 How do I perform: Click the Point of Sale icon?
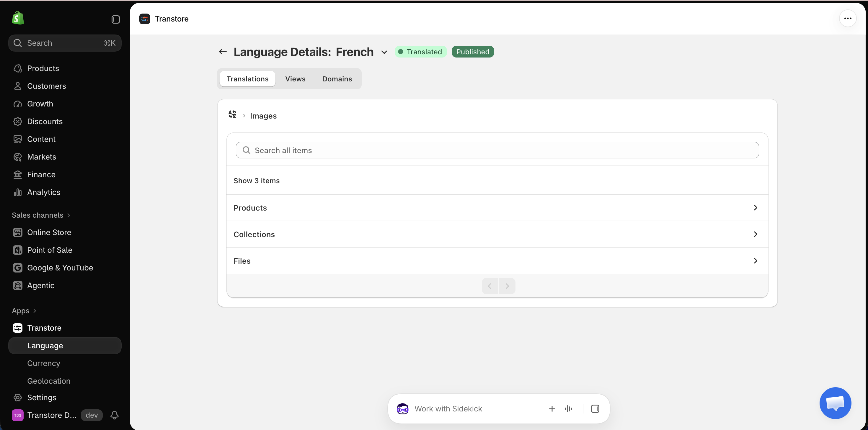(17, 250)
